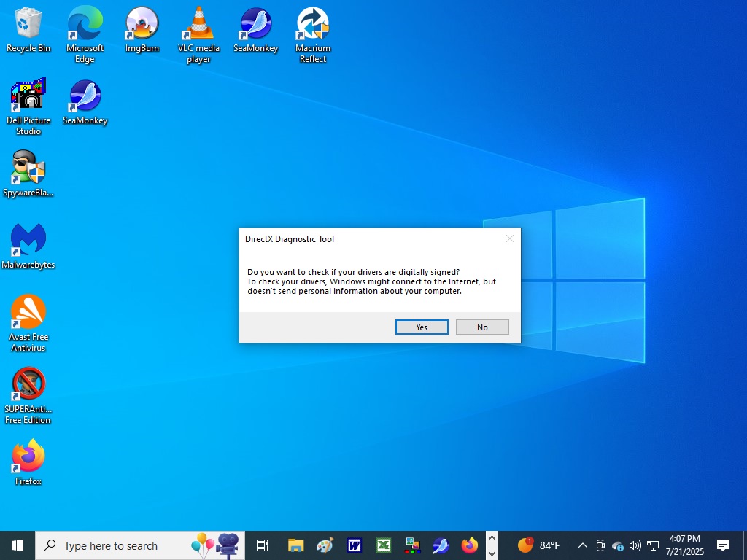Open the Action Center notifications icon
The image size is (747, 560).
(723, 545)
